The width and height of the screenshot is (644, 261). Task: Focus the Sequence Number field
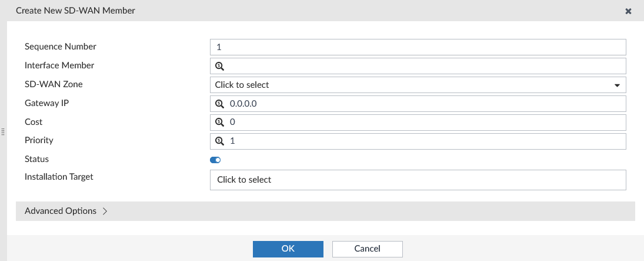click(x=418, y=47)
